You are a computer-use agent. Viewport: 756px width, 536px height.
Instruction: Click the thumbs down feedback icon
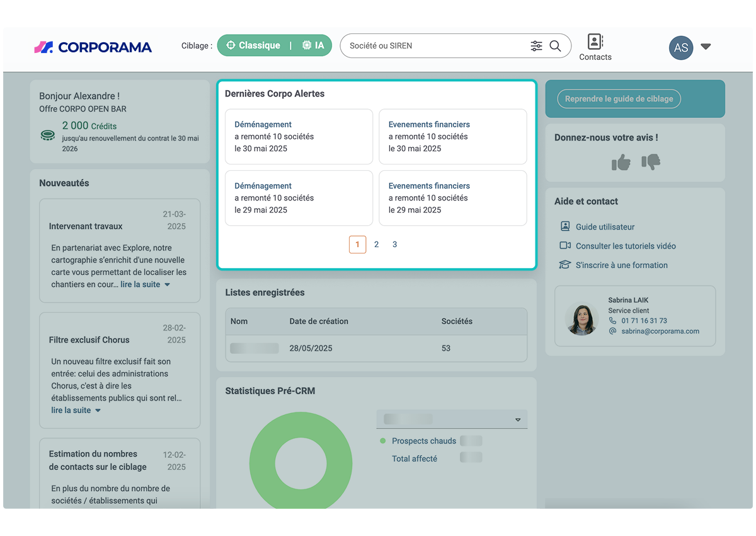click(x=651, y=162)
